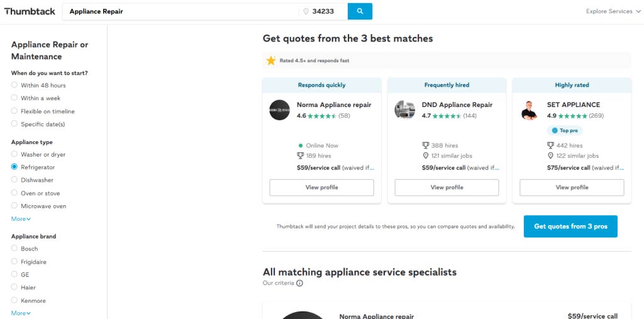Click DND Appliance Repair star rating
The height and width of the screenshot is (319, 644).
click(x=447, y=116)
